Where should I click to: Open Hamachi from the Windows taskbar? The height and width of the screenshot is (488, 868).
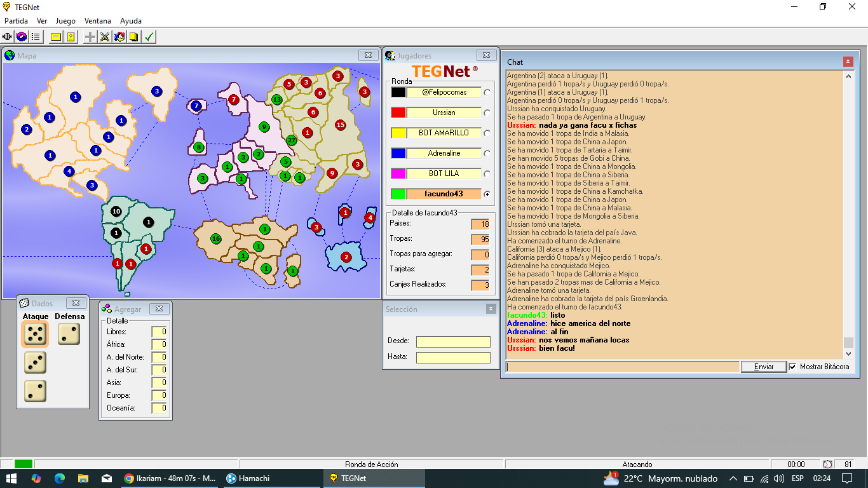[254, 478]
